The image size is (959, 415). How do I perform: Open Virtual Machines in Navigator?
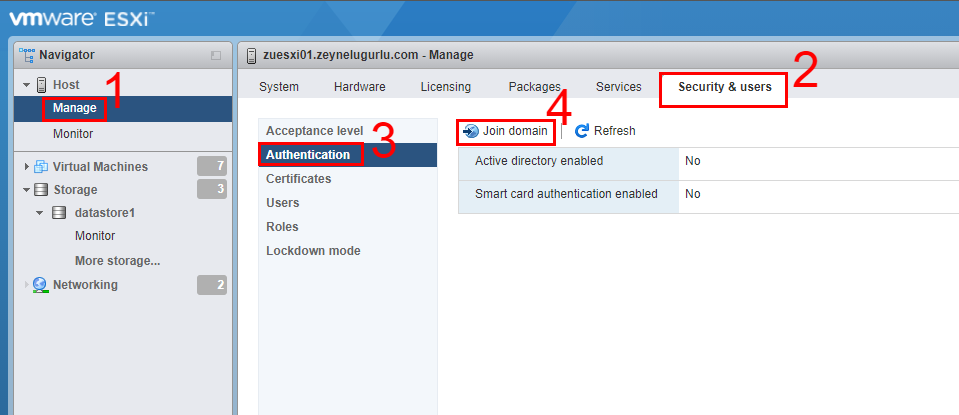pyautogui.click(x=100, y=166)
